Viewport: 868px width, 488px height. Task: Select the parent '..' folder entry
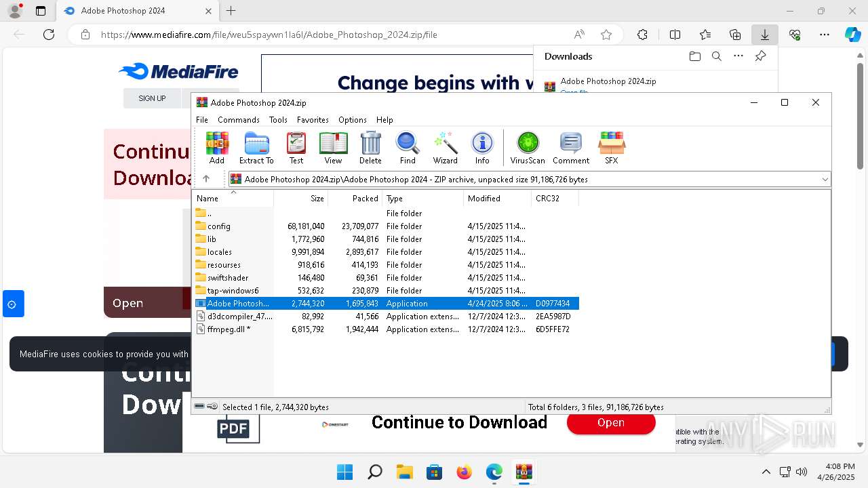click(x=387, y=213)
